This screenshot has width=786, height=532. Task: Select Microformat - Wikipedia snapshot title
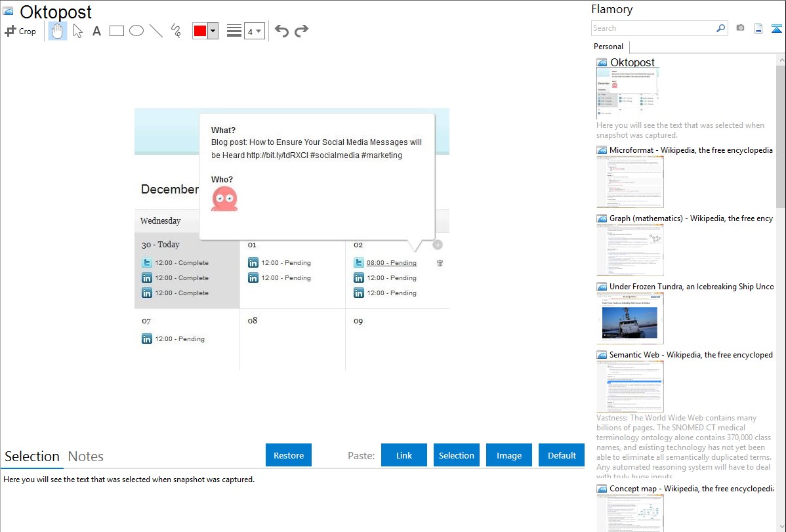click(x=691, y=150)
